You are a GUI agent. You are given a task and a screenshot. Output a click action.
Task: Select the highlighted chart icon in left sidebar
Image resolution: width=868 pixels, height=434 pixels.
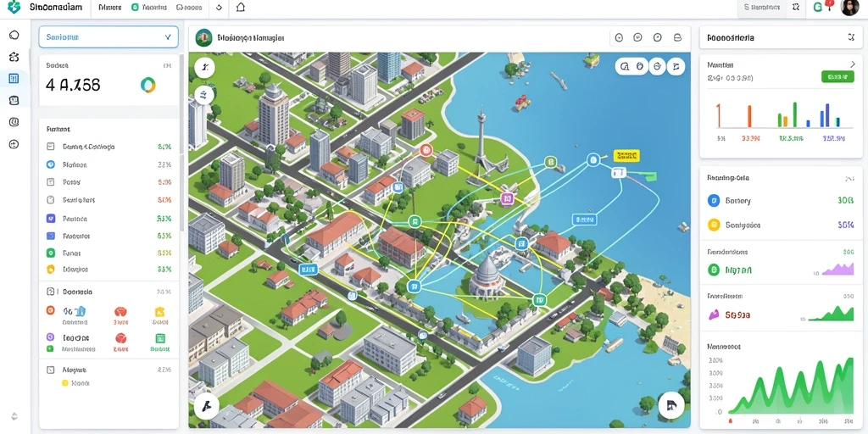[x=14, y=79]
